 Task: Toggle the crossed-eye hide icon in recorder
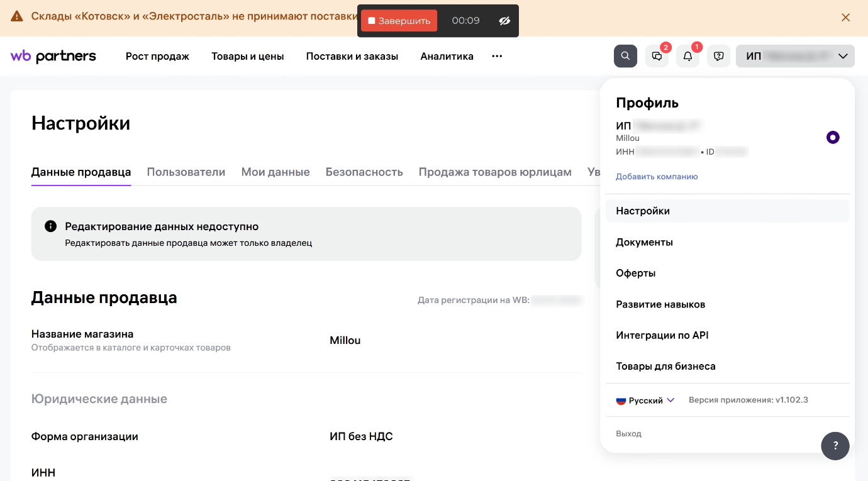coord(504,21)
